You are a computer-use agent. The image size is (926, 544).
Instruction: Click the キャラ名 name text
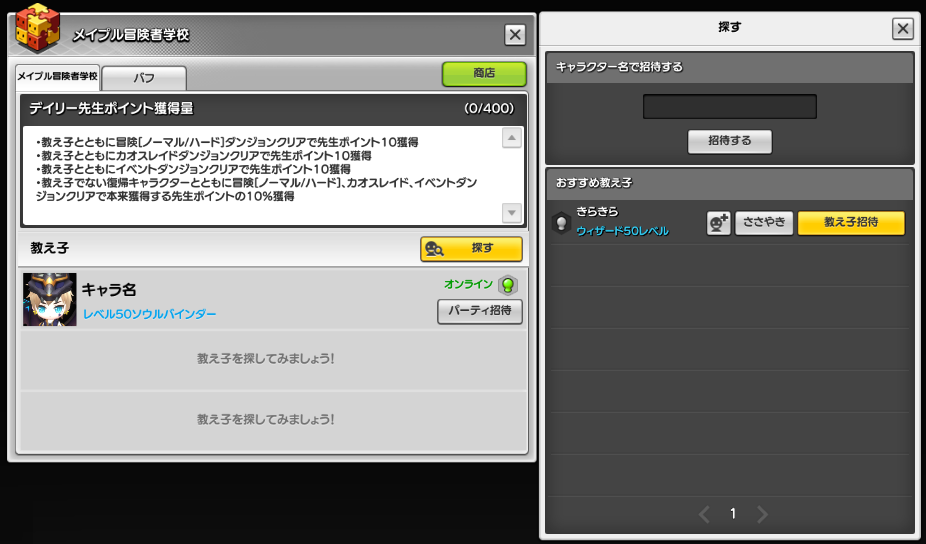(x=109, y=290)
